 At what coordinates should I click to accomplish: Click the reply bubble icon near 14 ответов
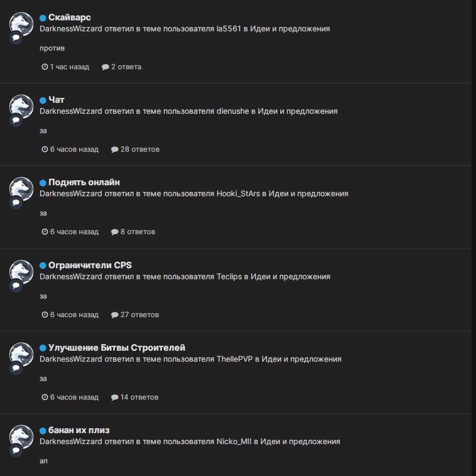114,397
